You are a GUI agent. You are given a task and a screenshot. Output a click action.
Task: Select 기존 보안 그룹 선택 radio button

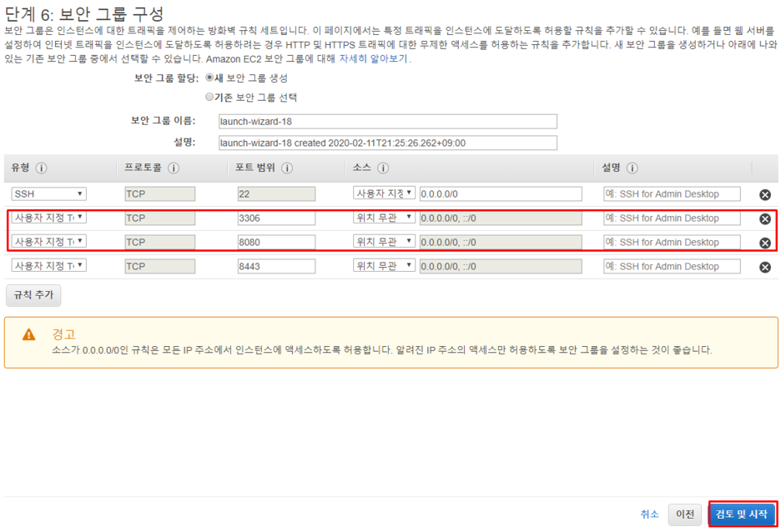click(x=209, y=97)
